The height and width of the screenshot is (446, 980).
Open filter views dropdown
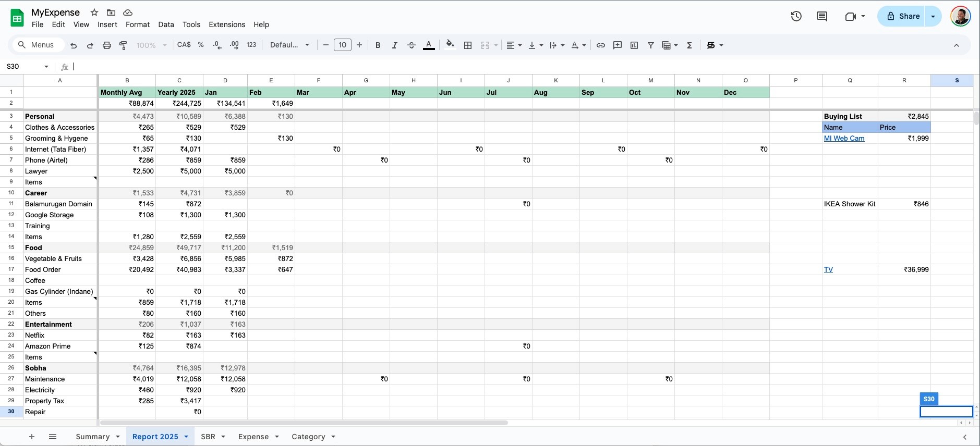pos(670,45)
